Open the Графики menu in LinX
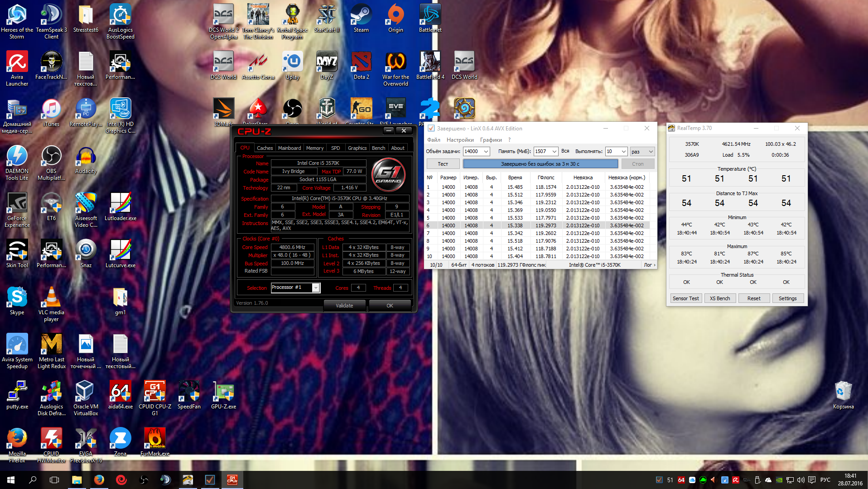The image size is (868, 489). pos(491,140)
